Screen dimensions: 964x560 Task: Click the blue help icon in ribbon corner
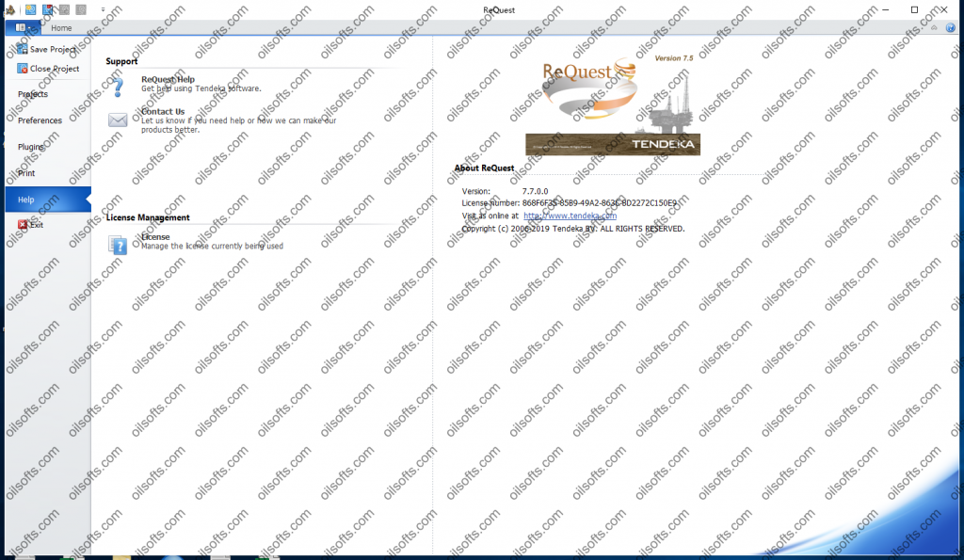[x=951, y=27]
